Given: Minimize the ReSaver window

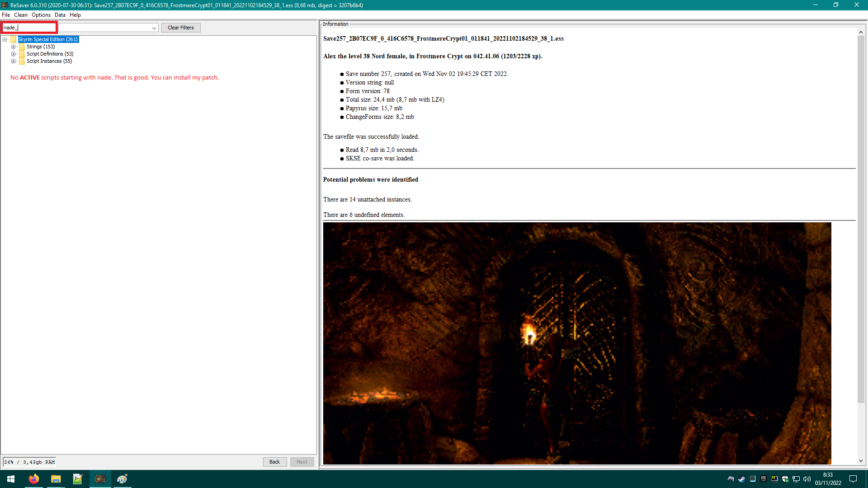Looking at the screenshot, I should tap(816, 5).
